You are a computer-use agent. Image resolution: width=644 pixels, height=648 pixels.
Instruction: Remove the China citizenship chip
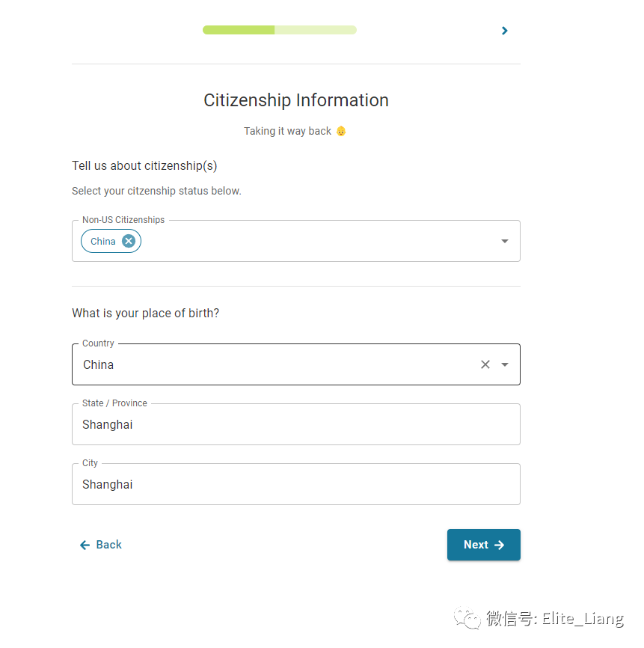(129, 241)
